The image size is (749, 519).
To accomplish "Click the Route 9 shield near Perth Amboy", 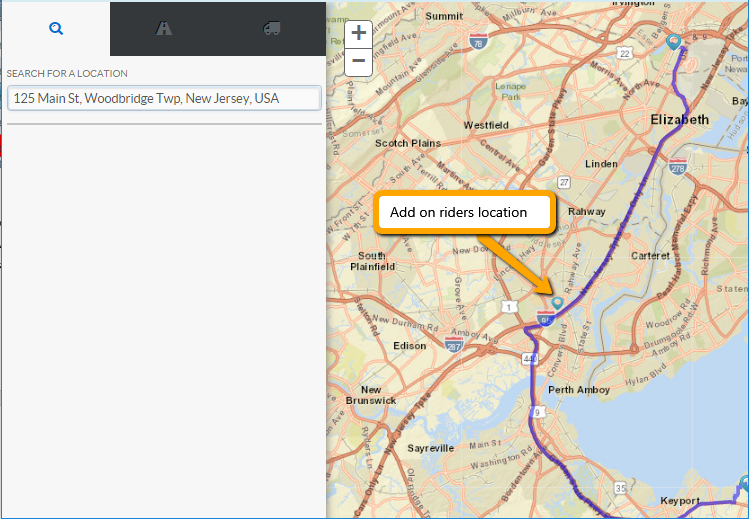I will (x=537, y=412).
